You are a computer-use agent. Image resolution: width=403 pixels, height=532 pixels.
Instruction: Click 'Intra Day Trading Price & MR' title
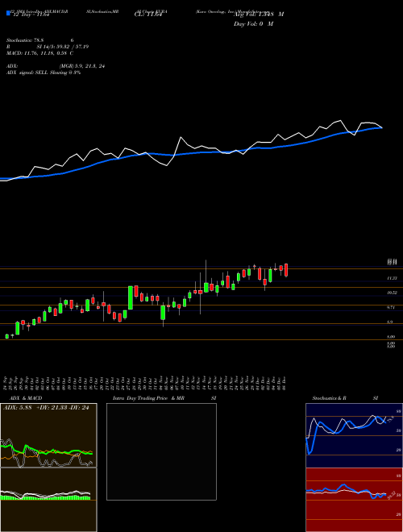[149, 398]
